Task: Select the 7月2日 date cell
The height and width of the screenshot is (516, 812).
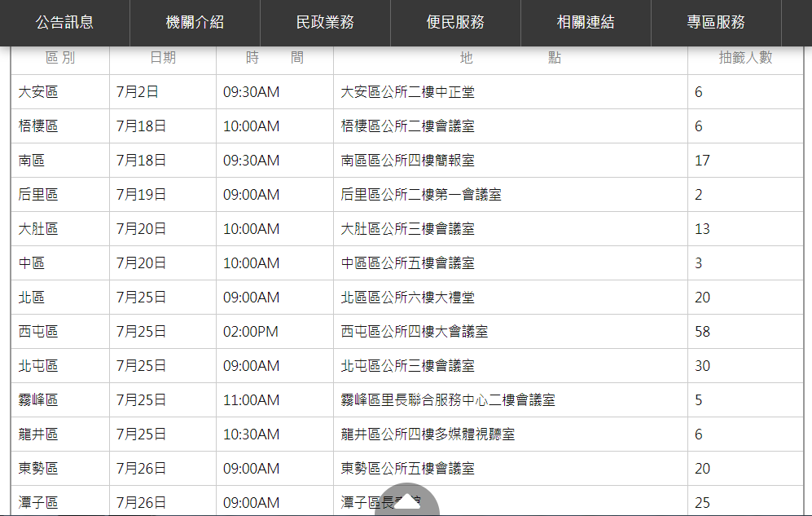Action: [163, 91]
